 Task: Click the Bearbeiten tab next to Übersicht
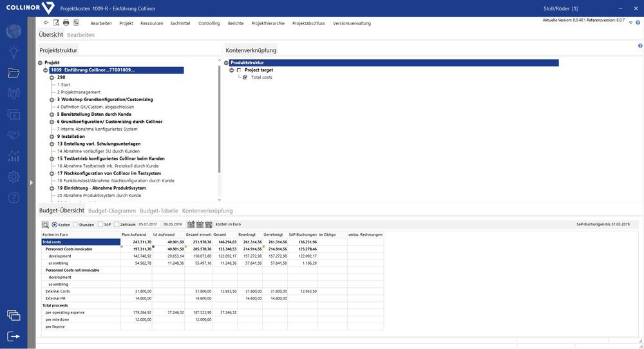80,35
